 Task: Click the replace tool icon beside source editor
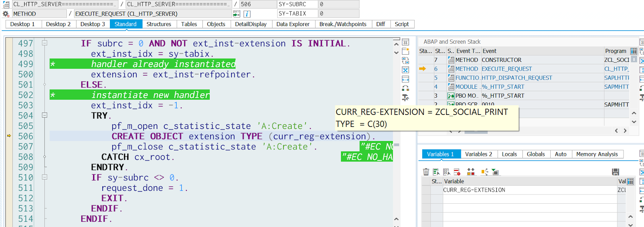(405, 61)
